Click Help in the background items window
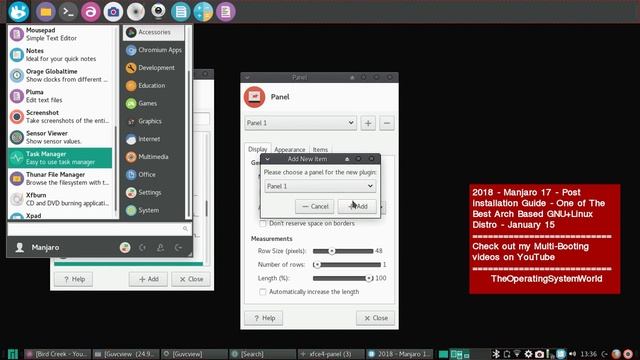The height and width of the screenshot is (360, 640). (x=73, y=279)
